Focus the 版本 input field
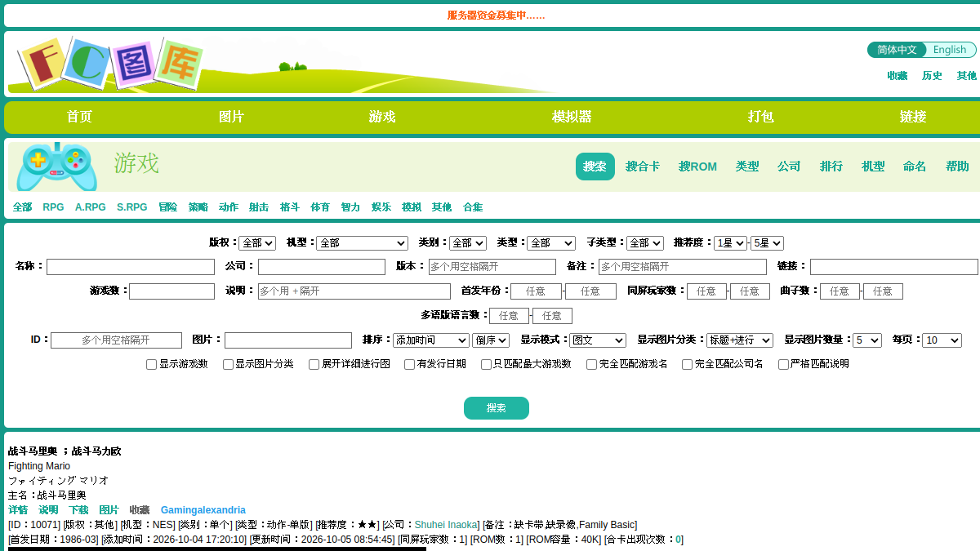Viewport: 980px width, 551px height. point(492,267)
